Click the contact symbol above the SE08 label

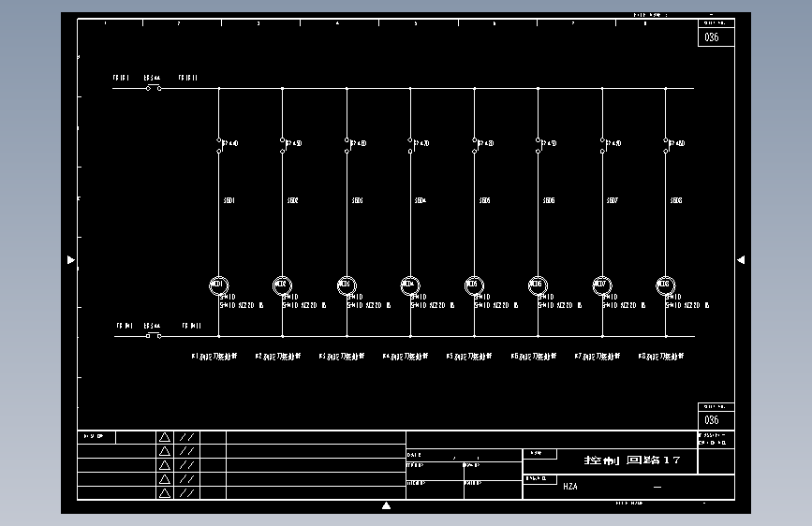tap(667, 145)
